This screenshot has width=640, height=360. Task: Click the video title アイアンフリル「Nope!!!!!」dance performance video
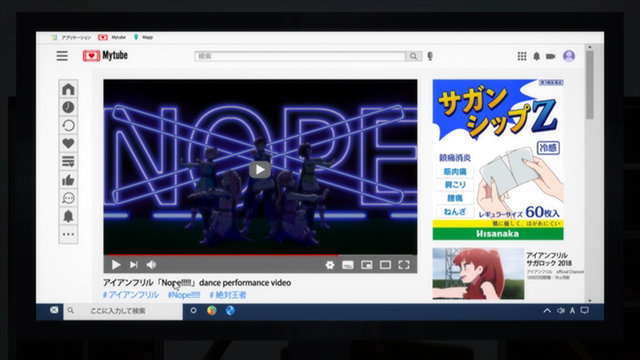coord(197,282)
